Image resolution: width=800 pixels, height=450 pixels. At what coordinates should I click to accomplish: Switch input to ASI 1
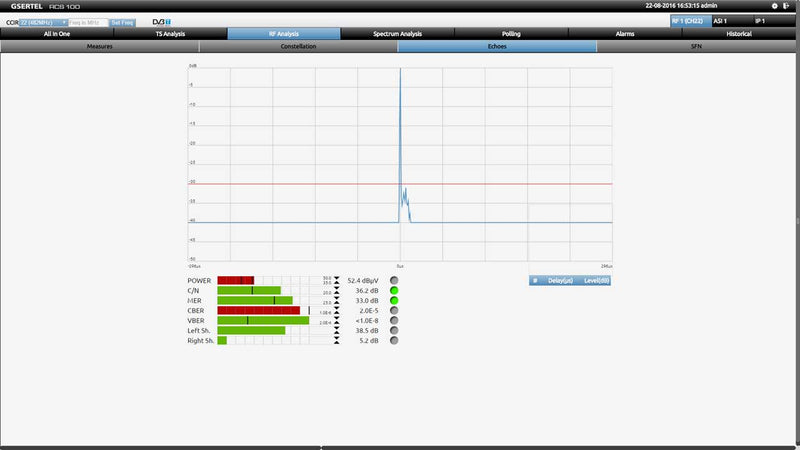click(x=732, y=21)
